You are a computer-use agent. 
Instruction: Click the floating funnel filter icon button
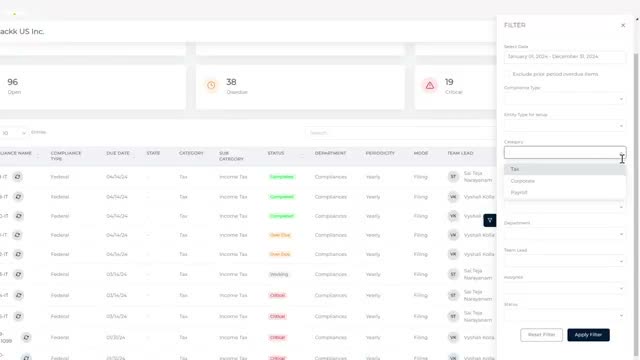(x=490, y=220)
